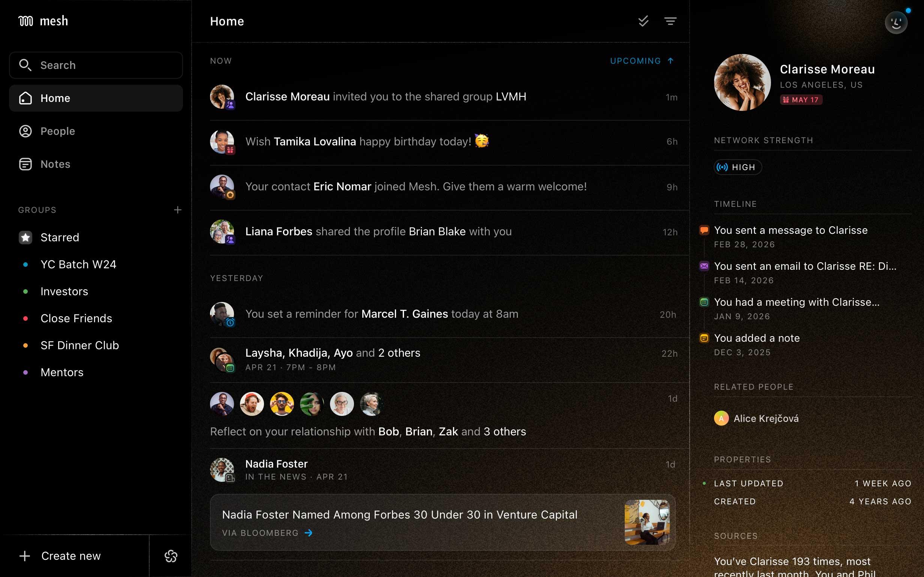Open the Investors group from the sidebar
Screen dimensions: 924x577
pos(64,291)
